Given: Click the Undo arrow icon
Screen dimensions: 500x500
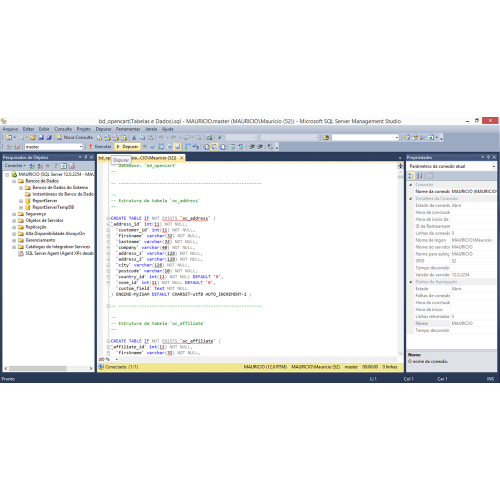Looking at the screenshot, I should 161,137.
